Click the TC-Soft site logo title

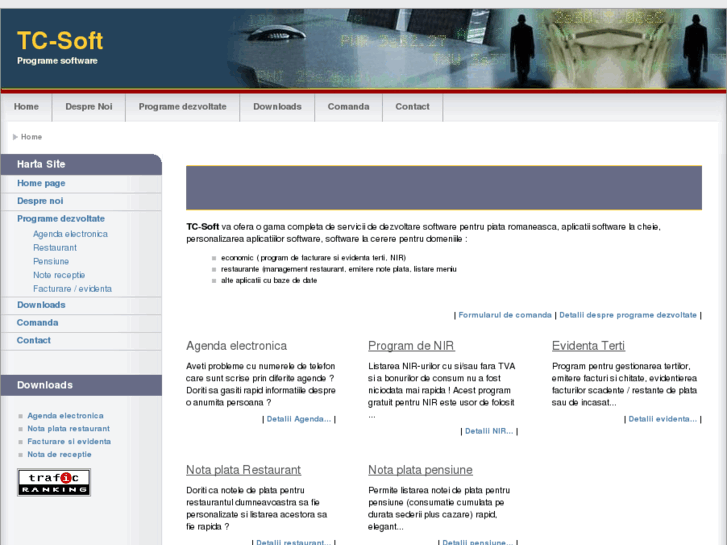pos(60,41)
